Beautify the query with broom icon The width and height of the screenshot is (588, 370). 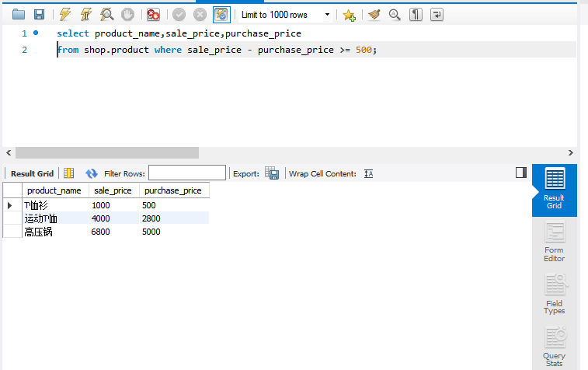[374, 15]
